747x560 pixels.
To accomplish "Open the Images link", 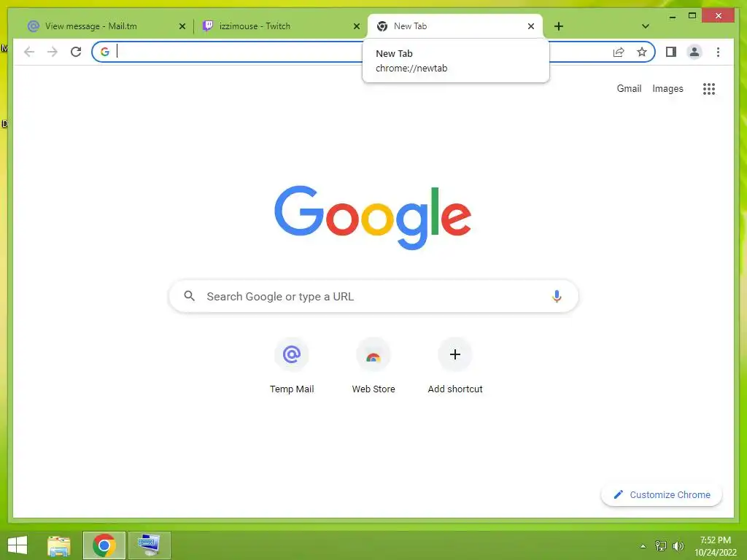I will click(667, 88).
